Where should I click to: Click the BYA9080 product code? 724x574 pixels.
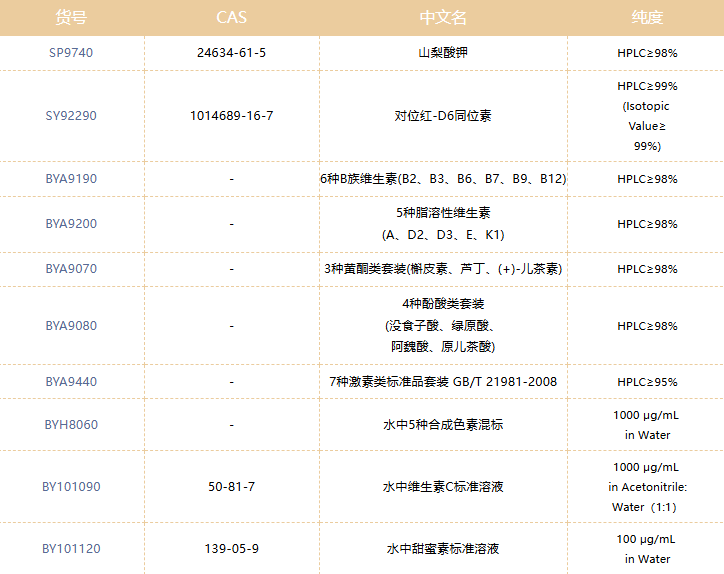coord(71,326)
